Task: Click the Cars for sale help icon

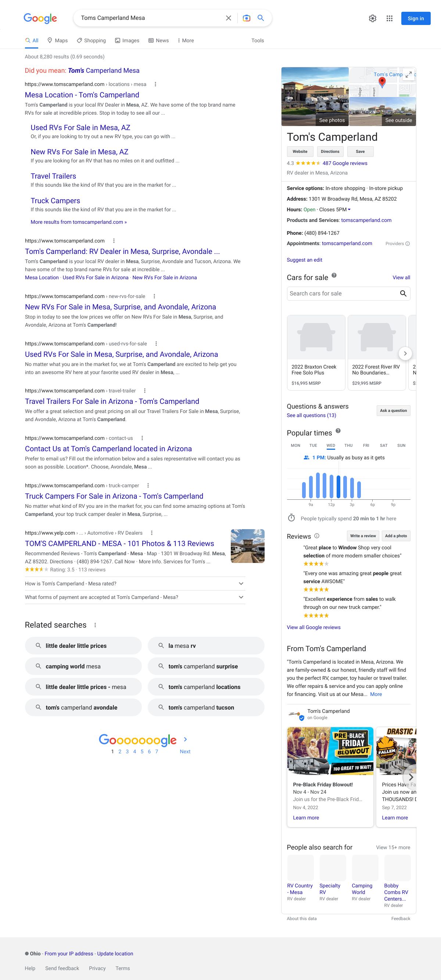Action: (334, 276)
